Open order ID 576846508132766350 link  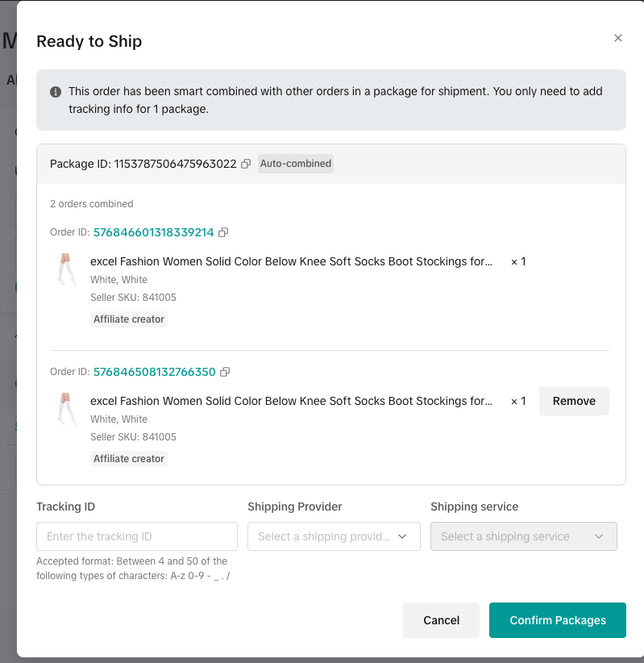[x=155, y=372]
